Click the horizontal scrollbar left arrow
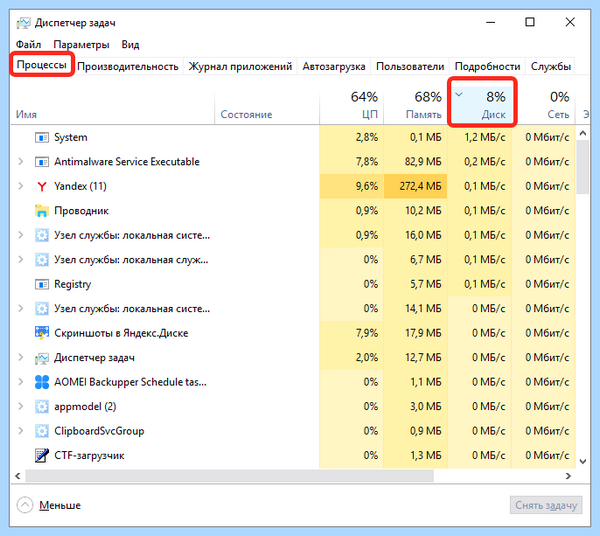 [18, 476]
